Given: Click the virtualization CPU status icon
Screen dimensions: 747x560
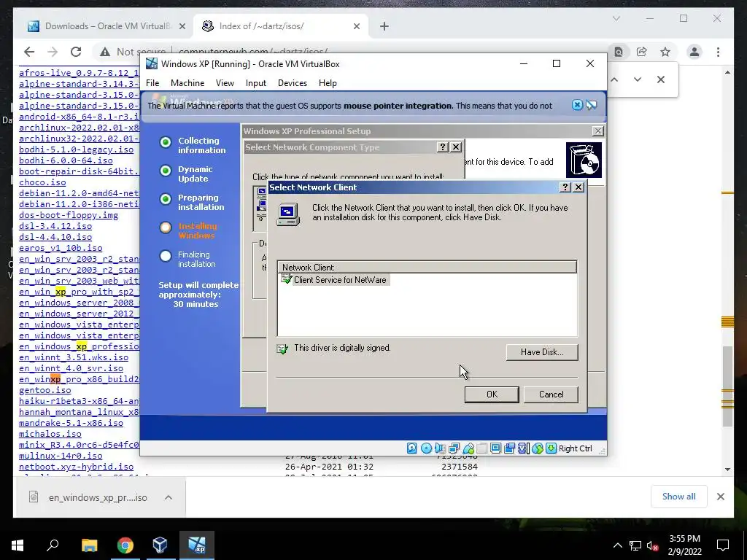Looking at the screenshot, I should click(524, 448).
